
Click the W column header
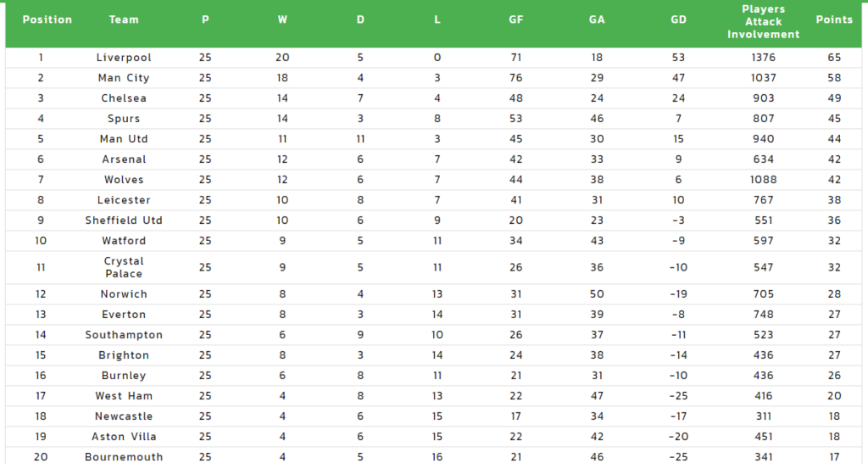click(x=282, y=20)
